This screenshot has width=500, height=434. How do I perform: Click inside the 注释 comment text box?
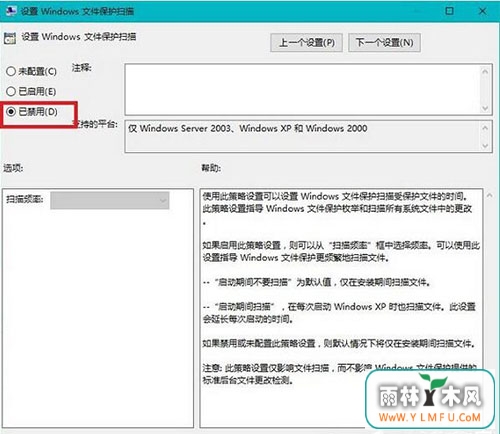coord(303,90)
